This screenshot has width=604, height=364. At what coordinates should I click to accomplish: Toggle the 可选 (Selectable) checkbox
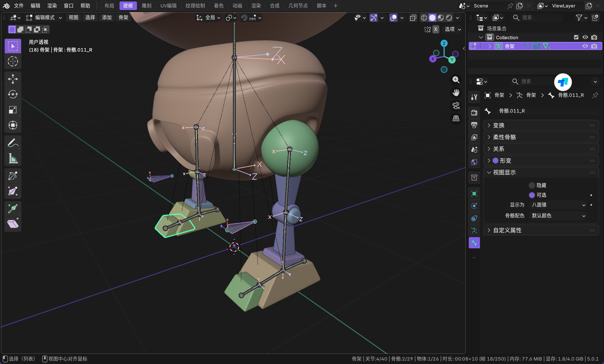[x=532, y=195]
